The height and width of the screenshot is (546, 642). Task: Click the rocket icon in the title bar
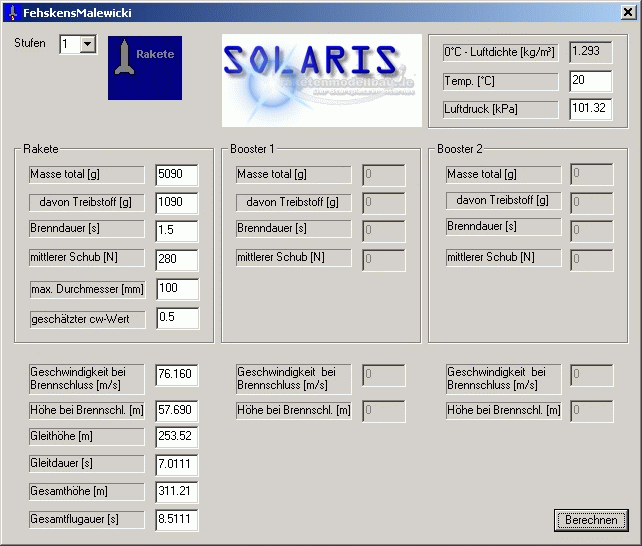click(x=13, y=13)
